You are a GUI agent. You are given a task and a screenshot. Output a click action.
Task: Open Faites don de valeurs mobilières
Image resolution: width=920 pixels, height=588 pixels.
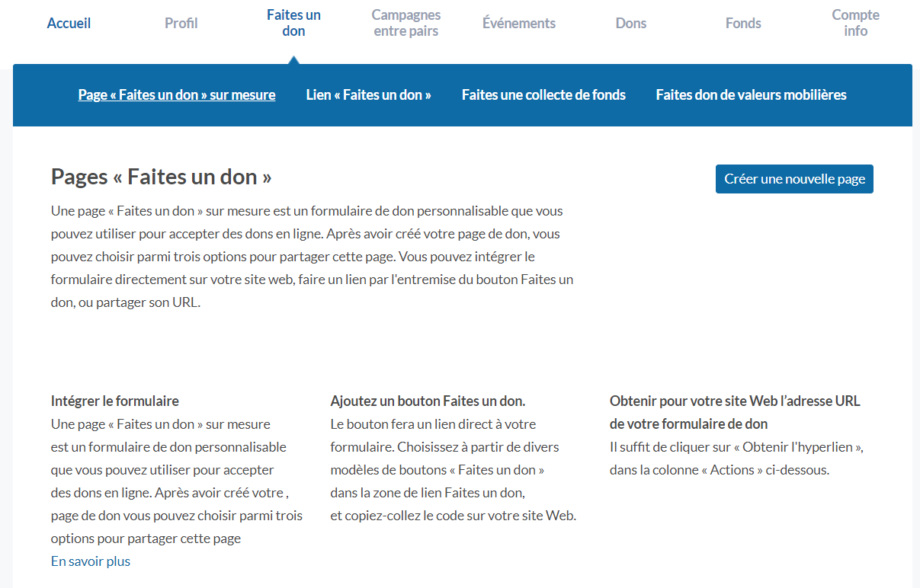(751, 95)
